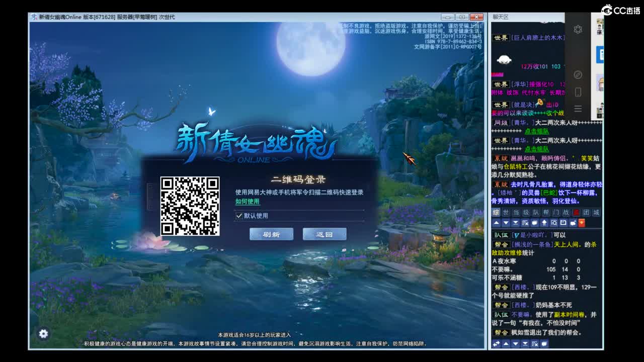Click player name 就是决 in world chat
This screenshot has height=362, width=644.
[523, 105]
